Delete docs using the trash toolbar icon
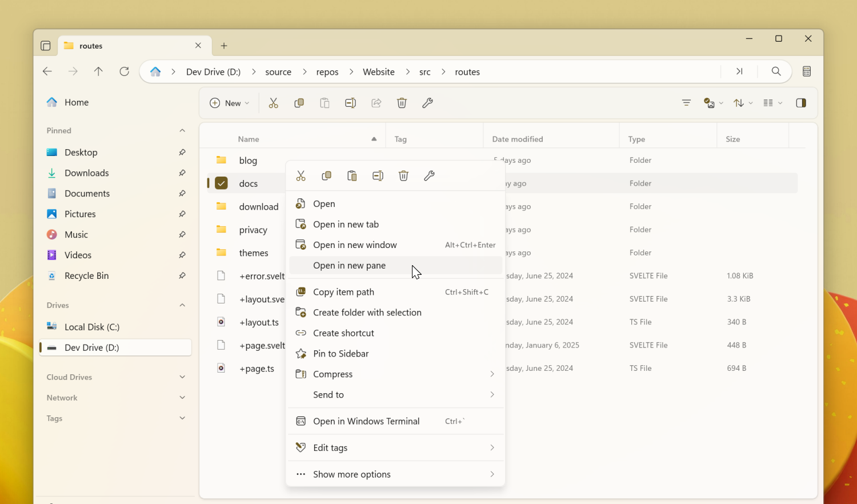857x504 pixels. pyautogui.click(x=402, y=103)
